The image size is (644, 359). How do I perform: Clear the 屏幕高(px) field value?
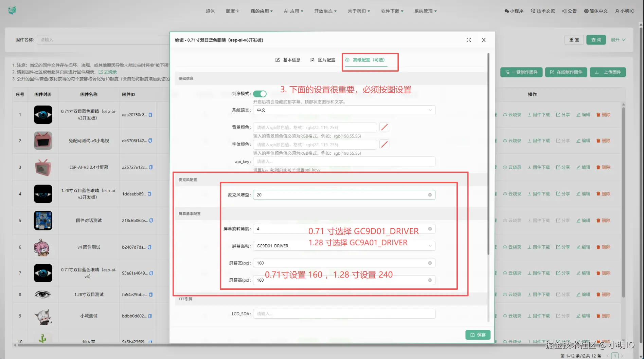[x=430, y=280]
